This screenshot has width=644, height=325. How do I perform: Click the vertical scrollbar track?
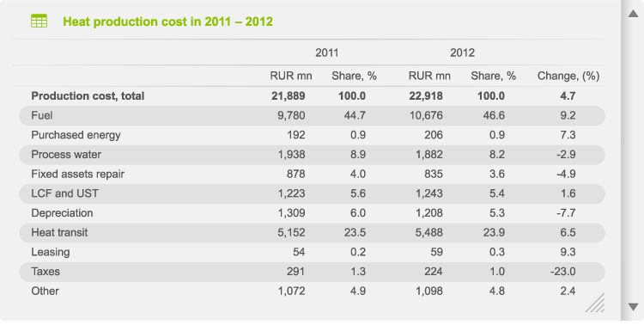pyautogui.click(x=633, y=160)
